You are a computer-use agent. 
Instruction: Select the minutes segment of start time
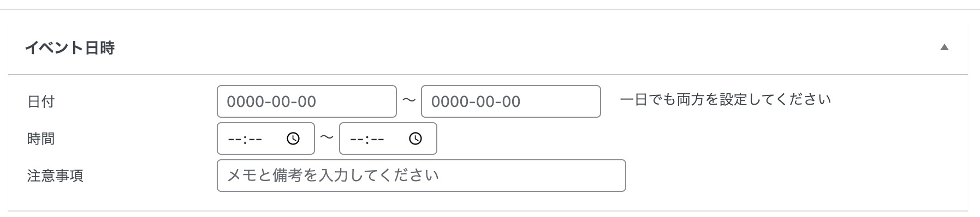255,140
